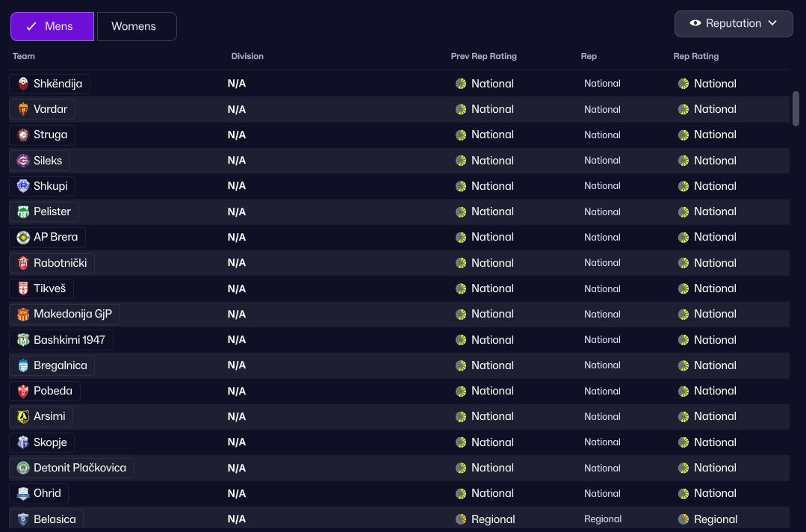Click the vertical scrollbar thumb
The image size is (806, 532).
tap(796, 108)
